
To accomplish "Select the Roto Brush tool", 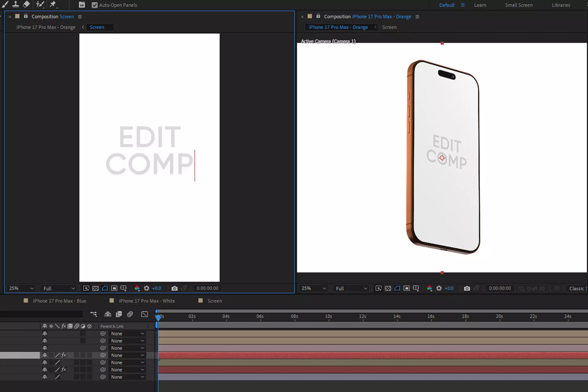I will click(x=40, y=4).
